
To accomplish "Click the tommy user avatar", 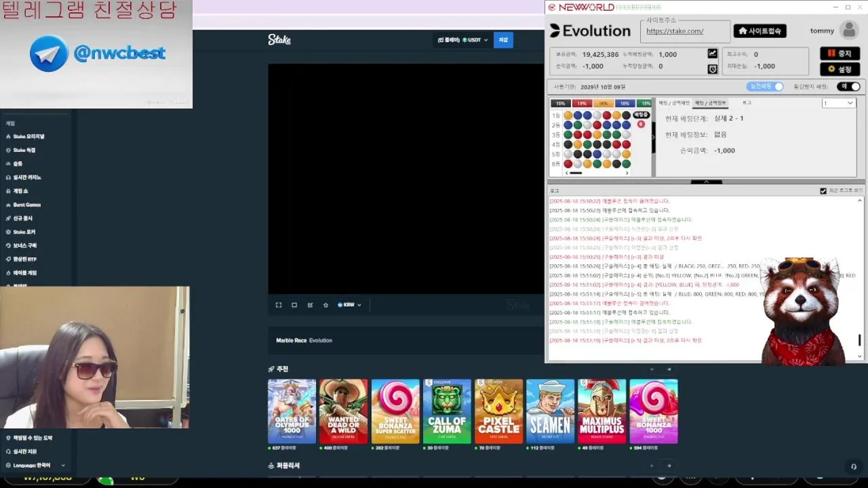I will (x=848, y=30).
